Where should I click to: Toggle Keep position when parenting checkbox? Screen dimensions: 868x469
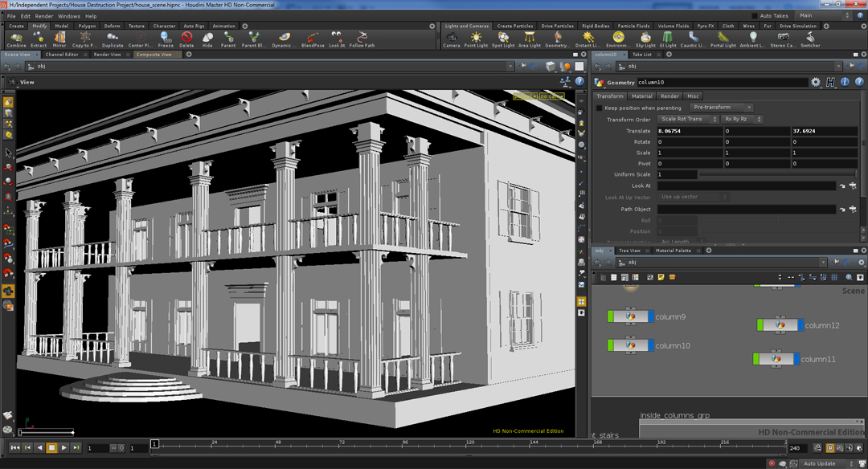[x=599, y=108]
